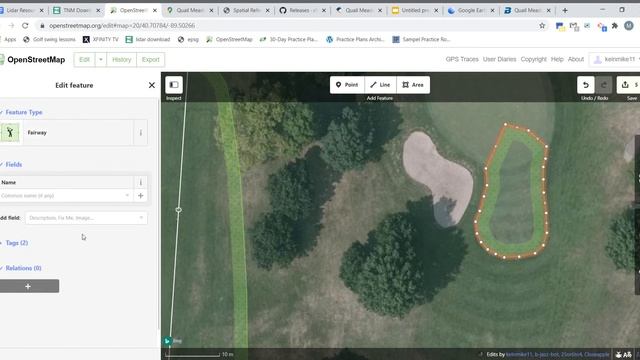Image resolution: width=640 pixels, height=360 pixels.
Task: Open 30-Day Practice Plan bookmark
Action: click(x=289, y=39)
